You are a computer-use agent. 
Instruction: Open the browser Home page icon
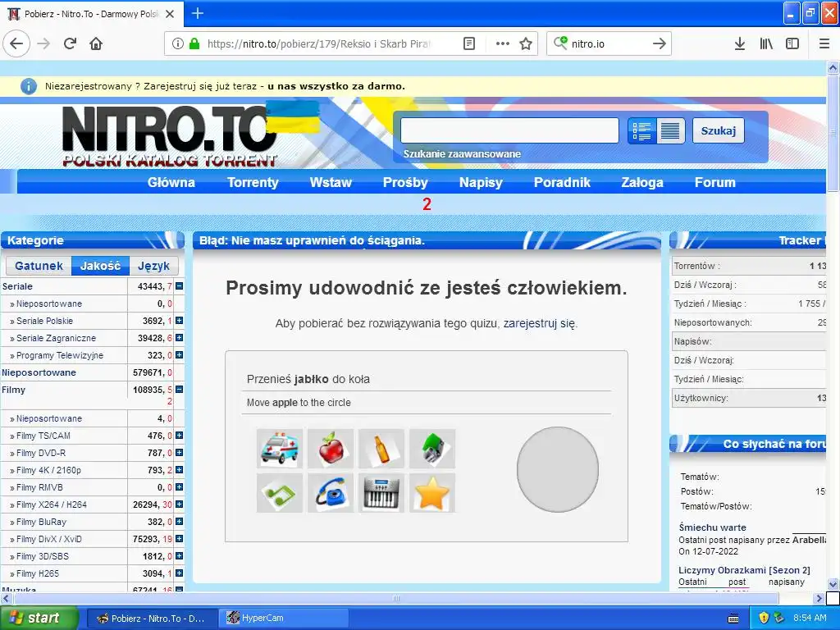96,43
